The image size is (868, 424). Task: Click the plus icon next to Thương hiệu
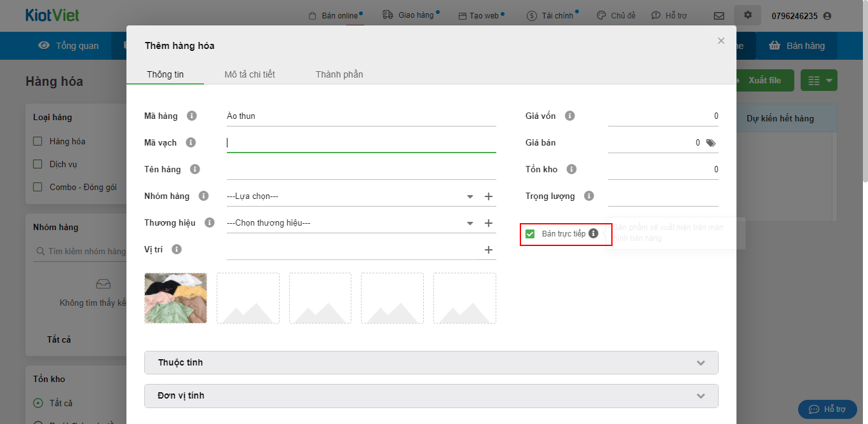tap(489, 223)
